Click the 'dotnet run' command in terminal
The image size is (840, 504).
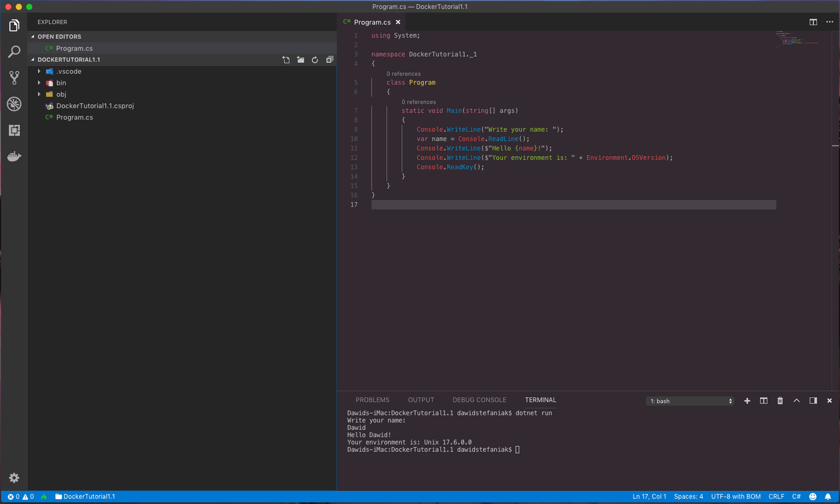click(534, 413)
